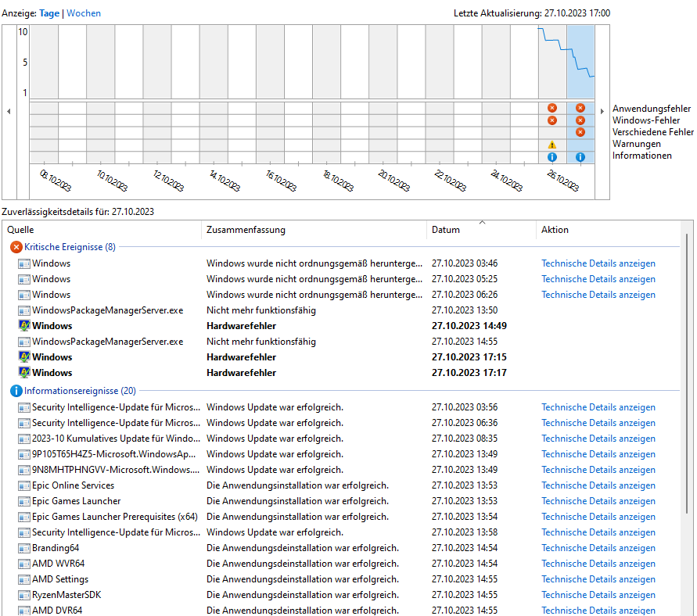The image size is (697, 616).
Task: Collapse the Informationsereignisse (20) group
Action: [x=80, y=391]
